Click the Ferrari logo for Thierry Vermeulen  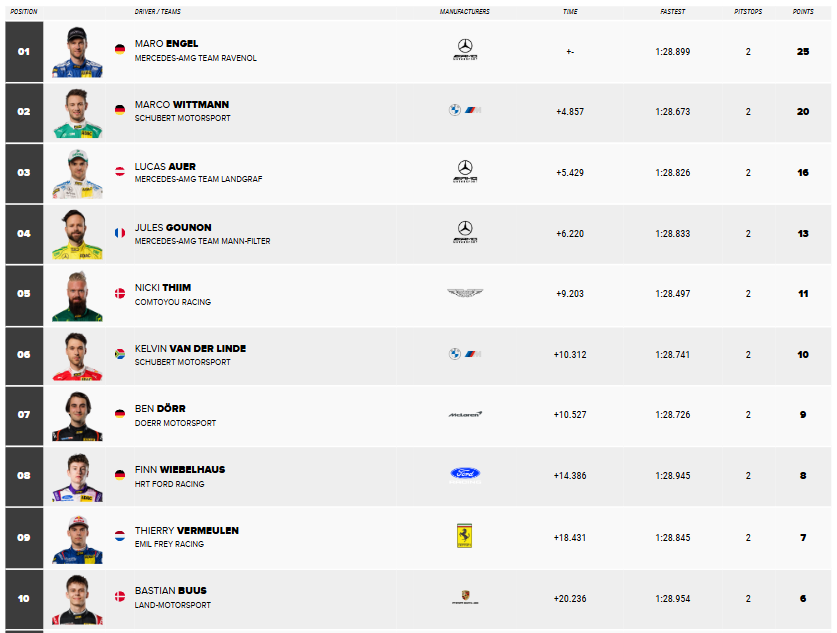click(x=464, y=535)
